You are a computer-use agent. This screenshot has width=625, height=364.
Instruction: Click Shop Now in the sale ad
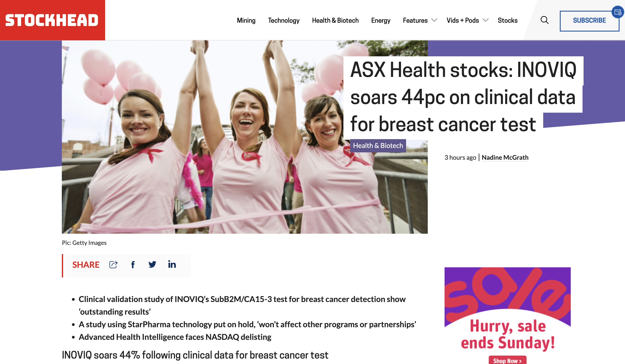507,360
